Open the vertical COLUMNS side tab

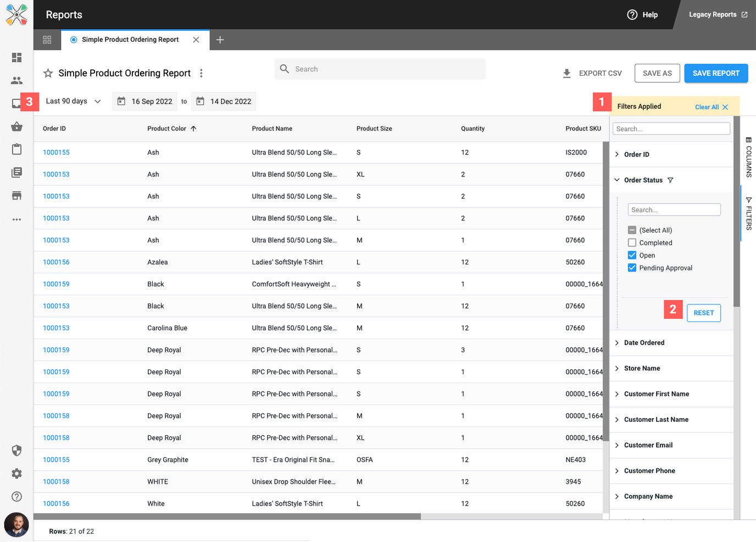(748, 157)
